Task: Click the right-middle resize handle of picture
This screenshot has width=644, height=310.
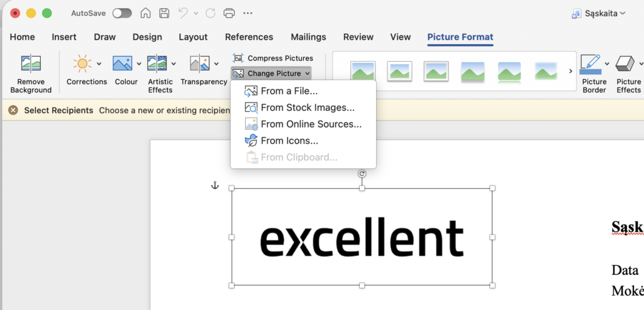Action: [x=492, y=237]
